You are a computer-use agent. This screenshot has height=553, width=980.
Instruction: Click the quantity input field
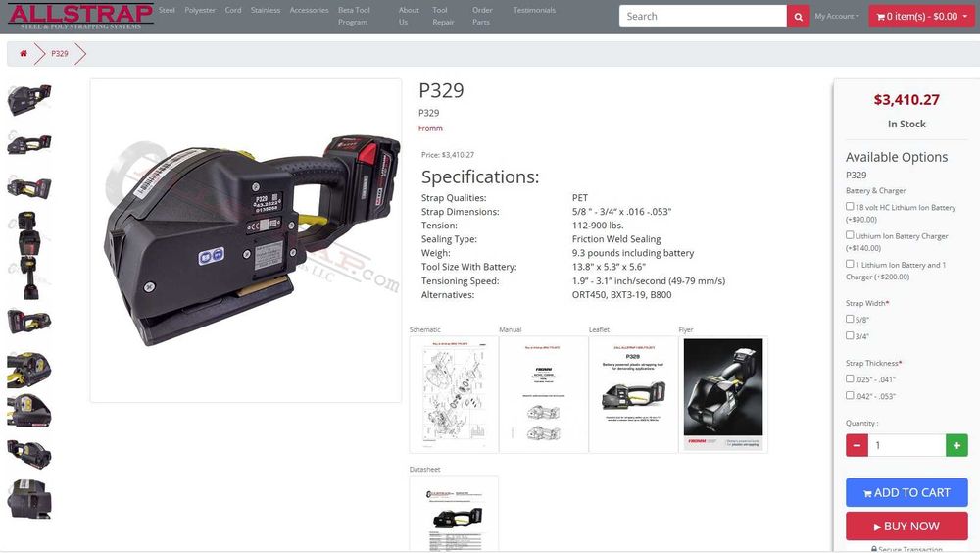(906, 445)
